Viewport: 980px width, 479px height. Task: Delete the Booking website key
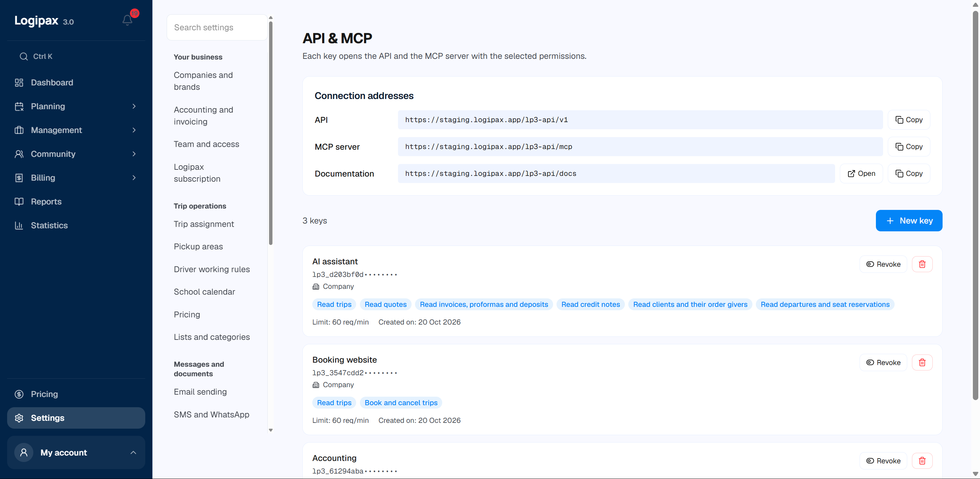(922, 363)
